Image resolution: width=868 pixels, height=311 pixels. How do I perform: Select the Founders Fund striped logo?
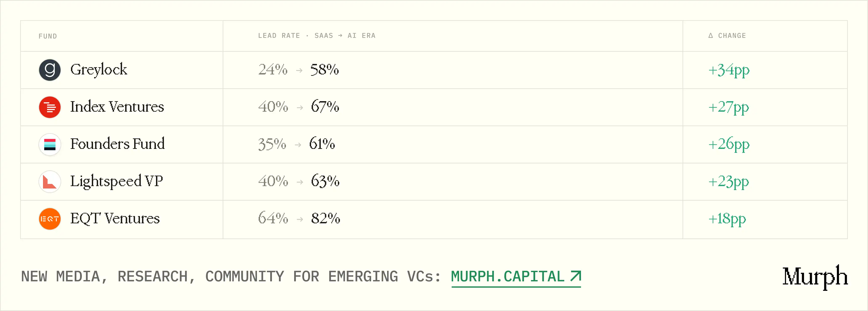click(50, 144)
